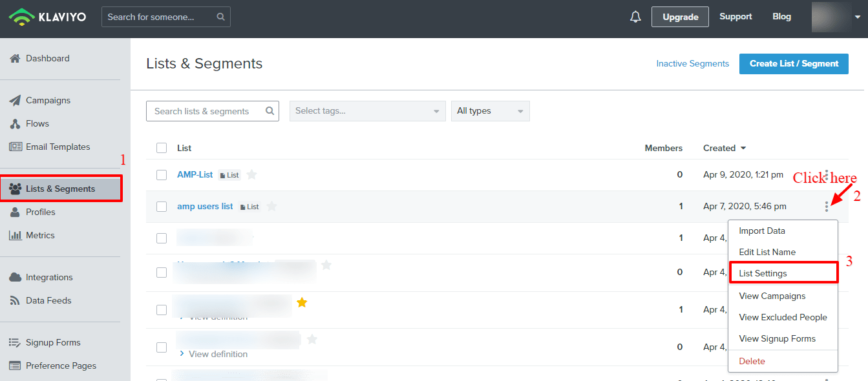The image size is (868, 381).
Task: Toggle the select-all lists checkbox
Action: tap(162, 148)
